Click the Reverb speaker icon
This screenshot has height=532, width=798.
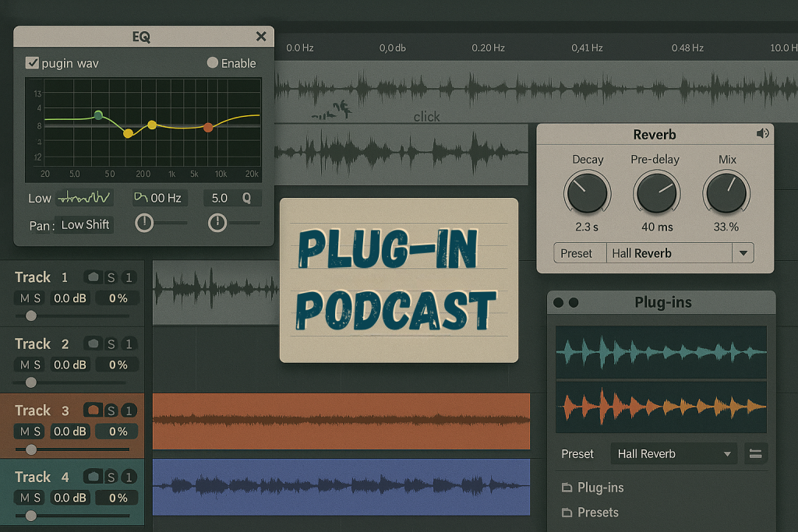762,133
